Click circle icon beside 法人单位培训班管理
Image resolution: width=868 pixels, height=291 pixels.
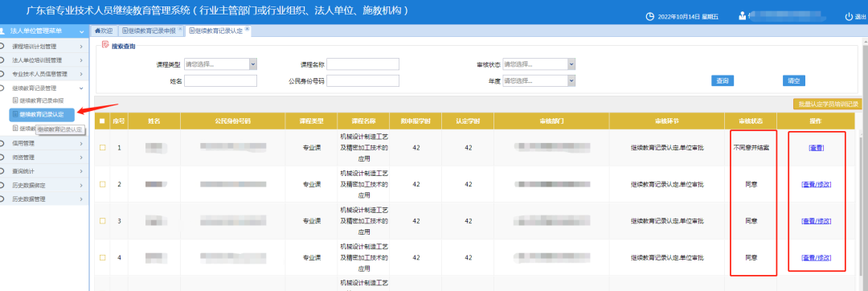(2, 60)
